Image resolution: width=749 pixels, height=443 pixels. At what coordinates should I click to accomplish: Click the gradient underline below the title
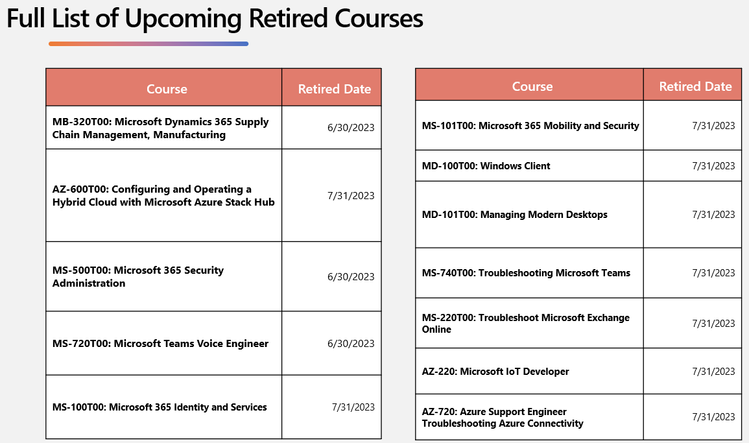pyautogui.click(x=149, y=44)
